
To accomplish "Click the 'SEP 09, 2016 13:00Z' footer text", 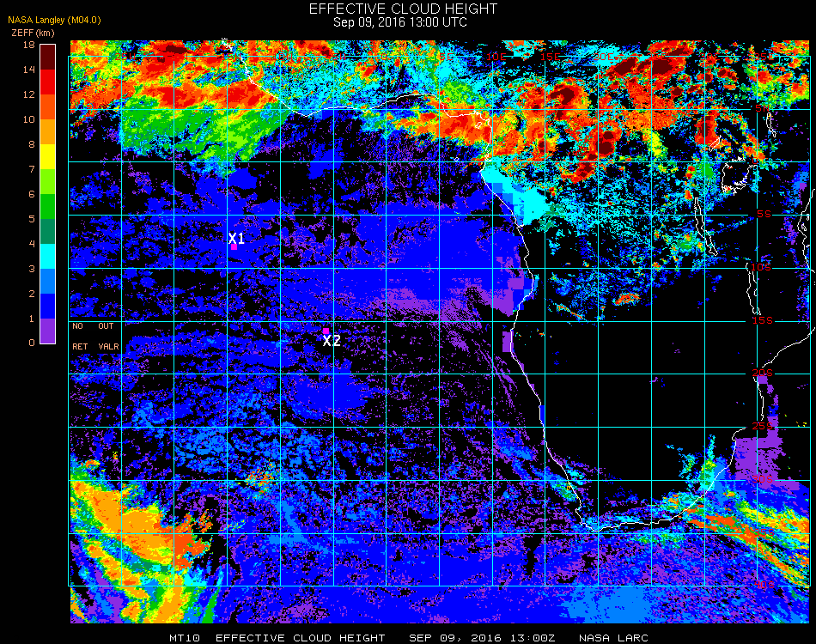I will click(482, 638).
